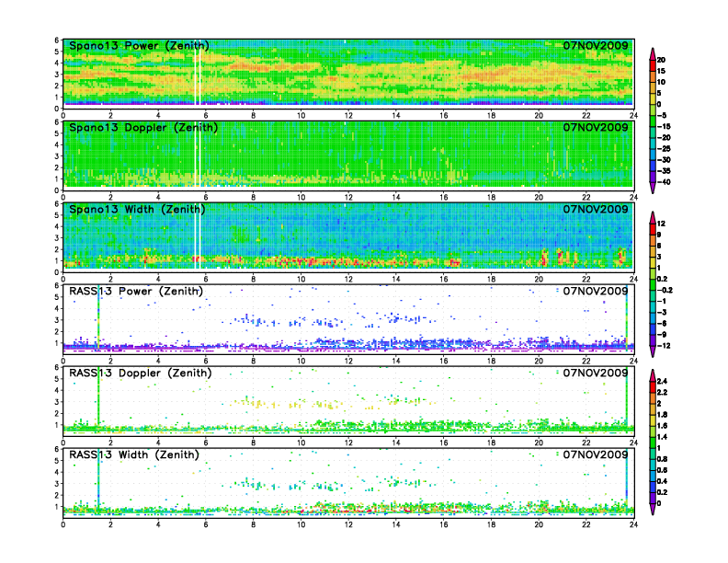
Task: Click the purple bottom segment of the bottom colorbar
Action: click(x=653, y=509)
